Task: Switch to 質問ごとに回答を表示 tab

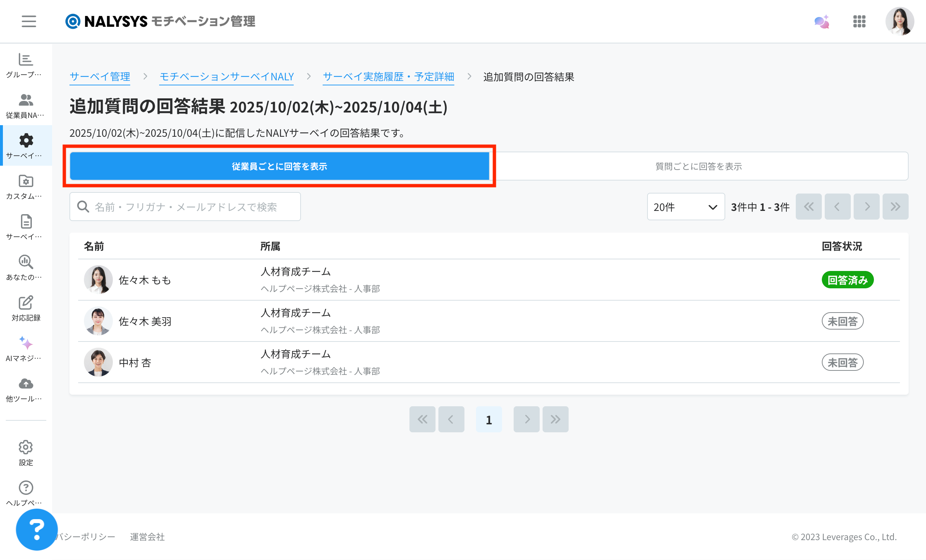Action: coord(698,166)
